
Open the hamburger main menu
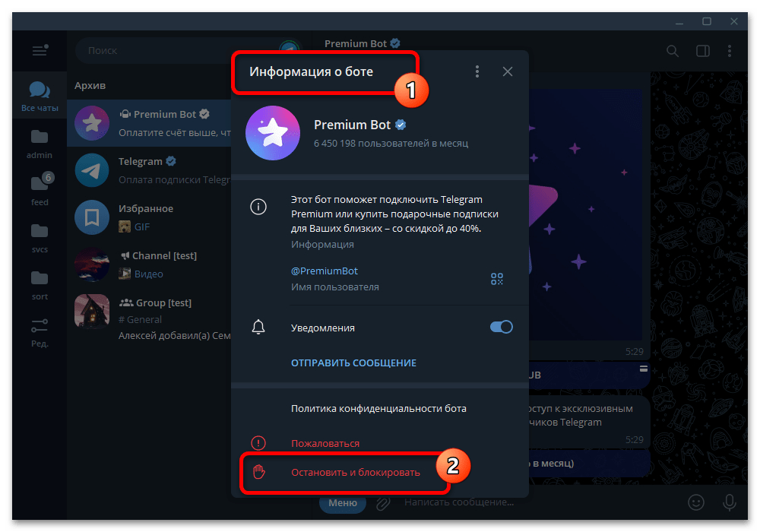point(40,50)
